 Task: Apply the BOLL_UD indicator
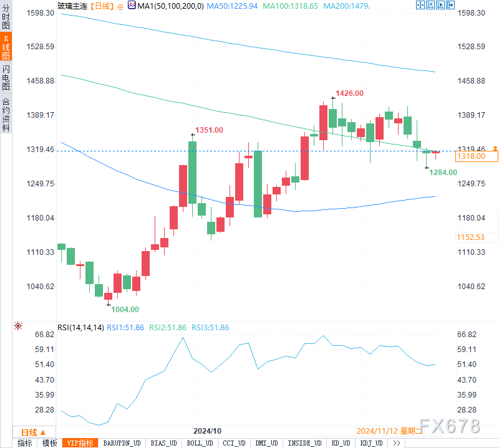pos(199,443)
